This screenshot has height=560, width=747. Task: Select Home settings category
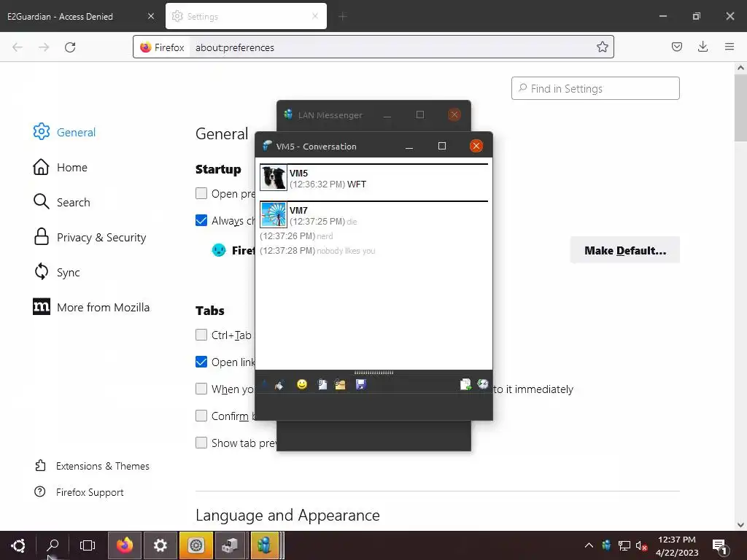pos(61,167)
